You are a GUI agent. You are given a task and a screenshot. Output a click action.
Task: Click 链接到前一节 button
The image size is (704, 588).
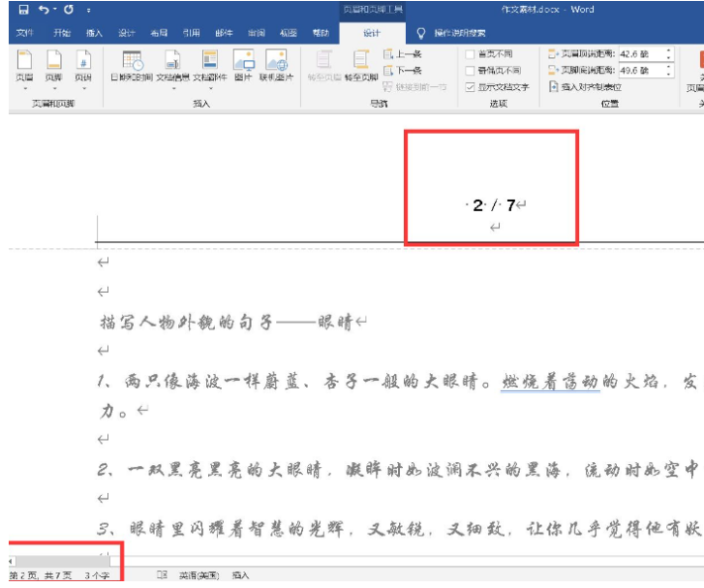[414, 86]
